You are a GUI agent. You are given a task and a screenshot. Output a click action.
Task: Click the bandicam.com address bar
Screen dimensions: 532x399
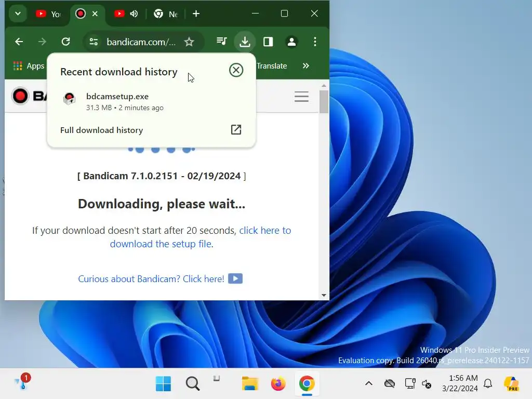(x=141, y=42)
